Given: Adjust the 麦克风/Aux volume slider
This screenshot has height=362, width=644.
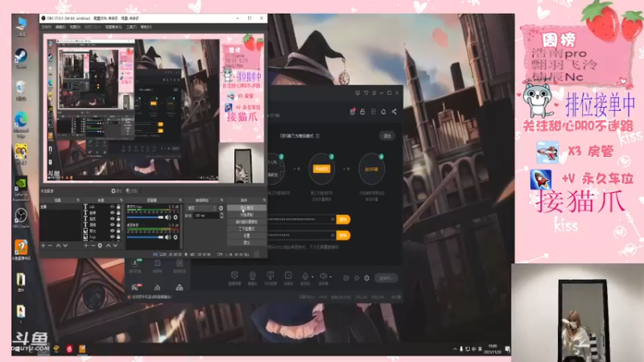Looking at the screenshot, I should (146, 217).
